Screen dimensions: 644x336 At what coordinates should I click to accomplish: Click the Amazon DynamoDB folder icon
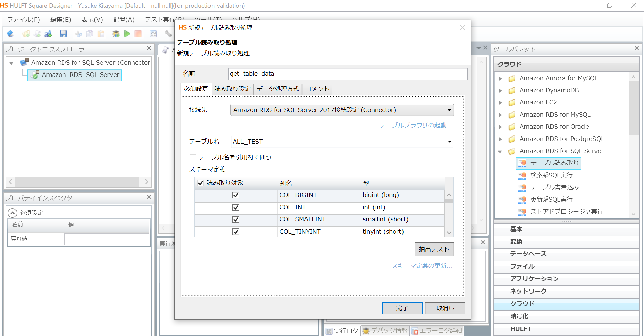(x=512, y=90)
